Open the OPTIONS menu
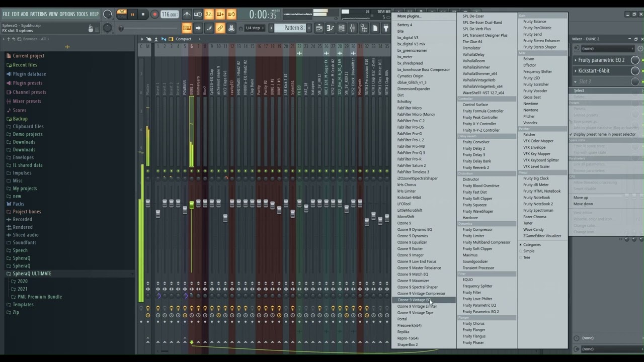 point(67,14)
